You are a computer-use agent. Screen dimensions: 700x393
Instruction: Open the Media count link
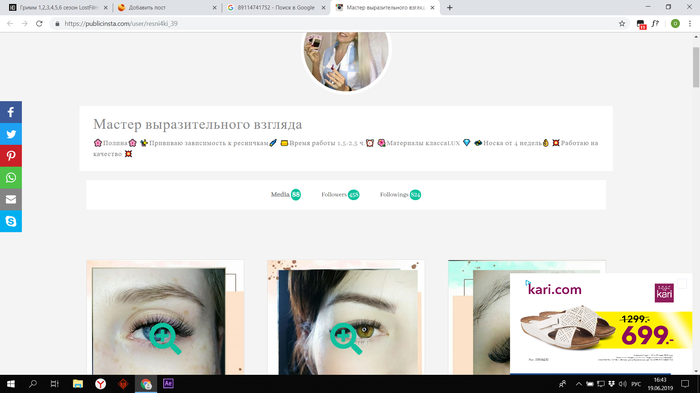click(x=286, y=195)
